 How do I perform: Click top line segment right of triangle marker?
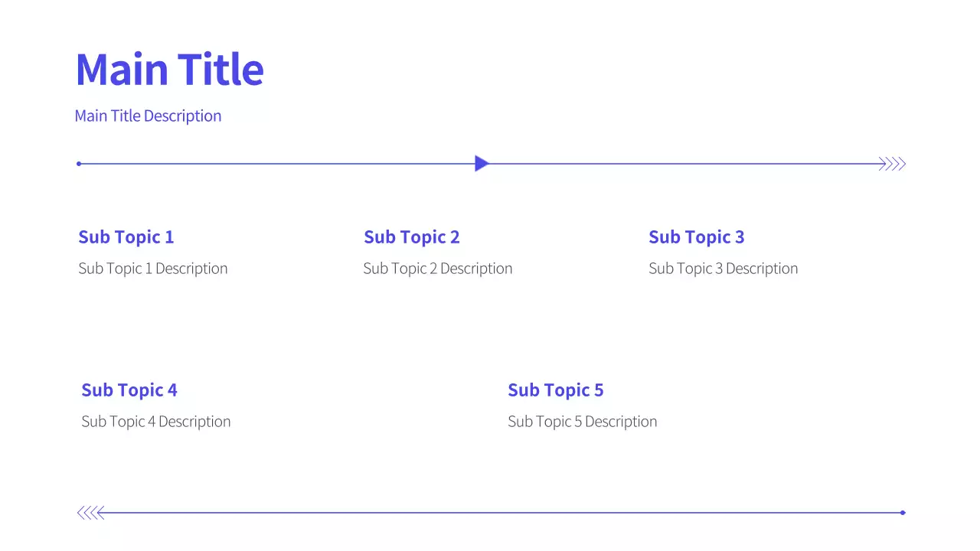tap(681, 163)
